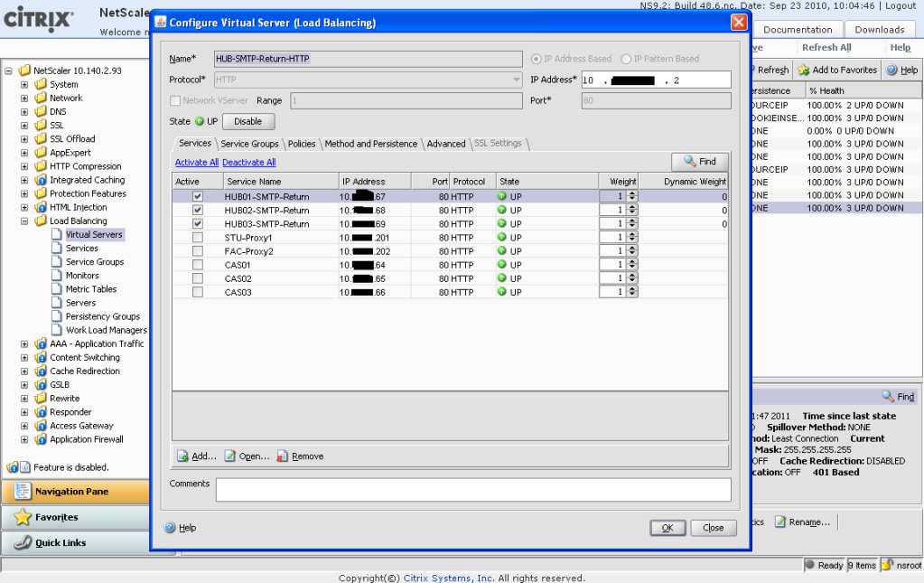Viewport: 924px width, 583px height.
Task: Expand the Responder tree node
Action: pyautogui.click(x=24, y=412)
